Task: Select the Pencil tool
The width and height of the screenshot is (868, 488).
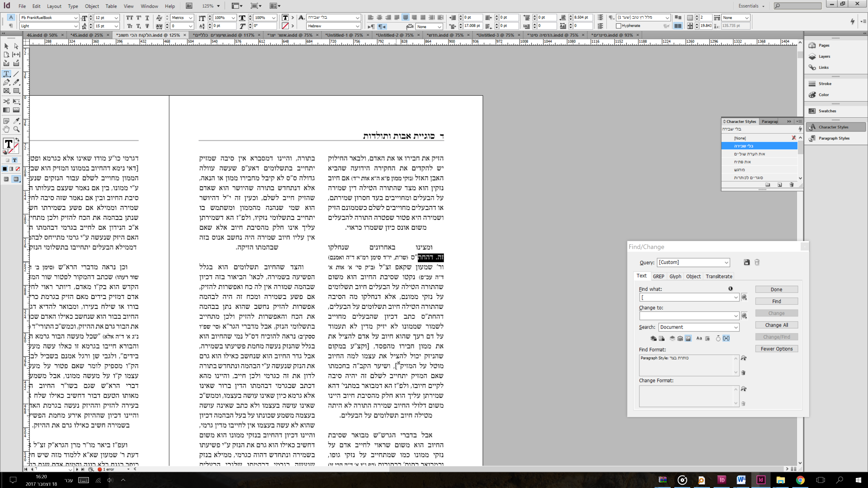Action: [16, 82]
